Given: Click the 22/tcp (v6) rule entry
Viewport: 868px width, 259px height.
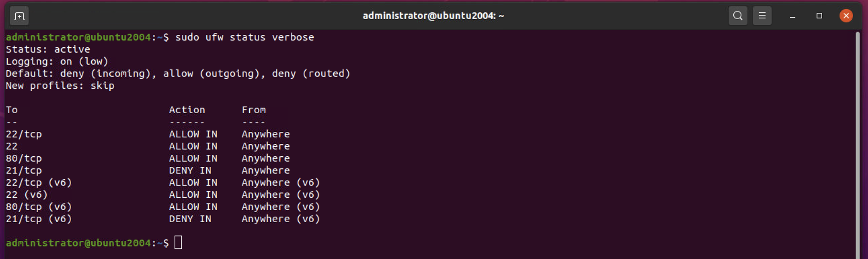Looking at the screenshot, I should [x=163, y=183].
